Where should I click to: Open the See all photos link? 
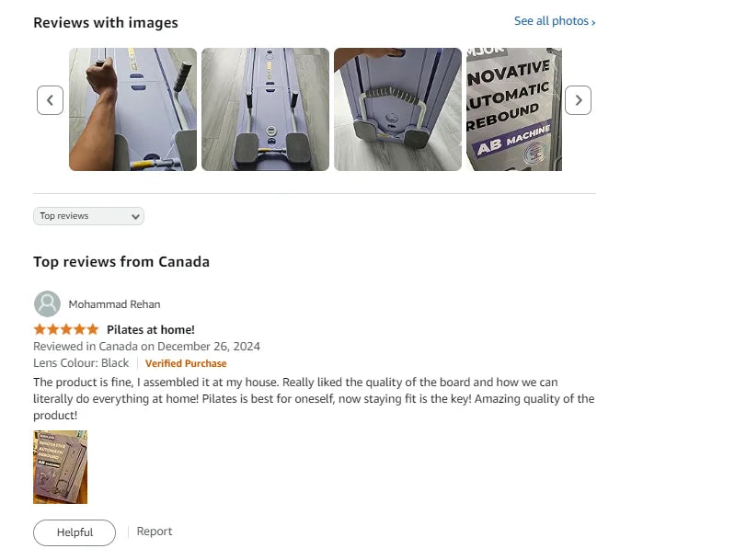[554, 21]
